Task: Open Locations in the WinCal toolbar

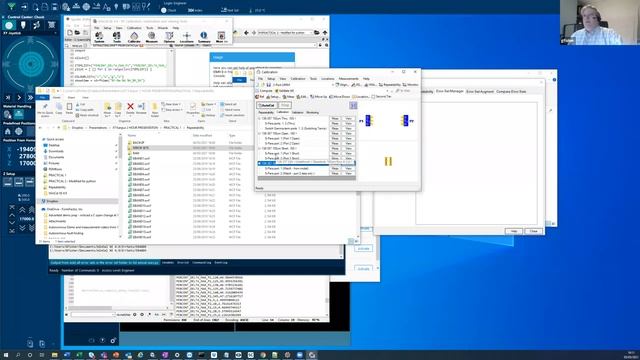Action: tap(187, 37)
